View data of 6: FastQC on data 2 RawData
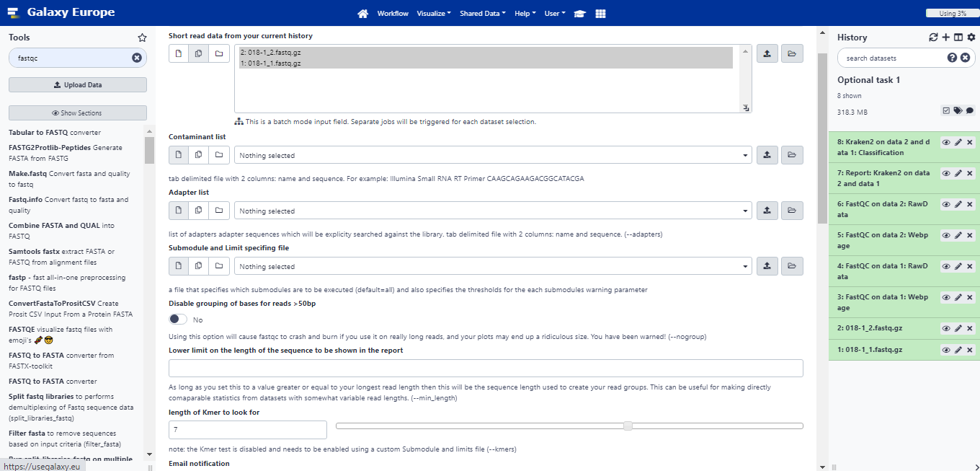 click(x=946, y=204)
